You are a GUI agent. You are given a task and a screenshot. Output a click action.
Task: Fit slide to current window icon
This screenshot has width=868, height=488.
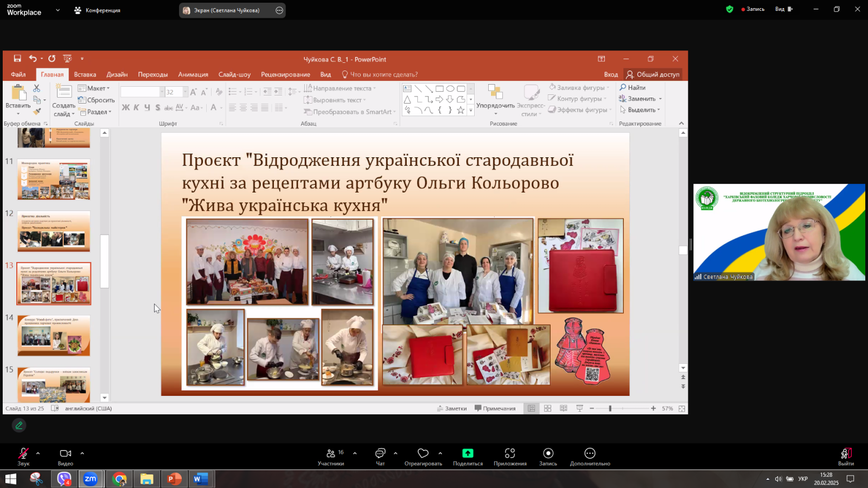pos(682,408)
